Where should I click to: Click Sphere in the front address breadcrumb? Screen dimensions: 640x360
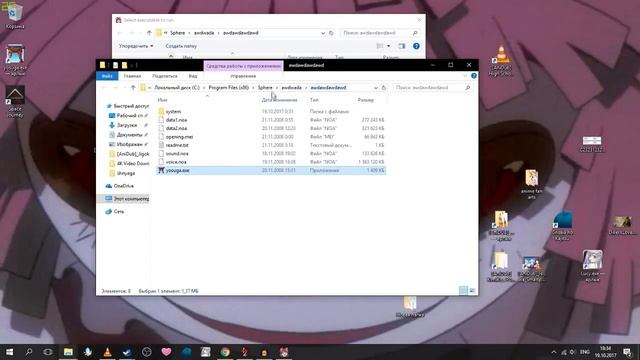265,87
